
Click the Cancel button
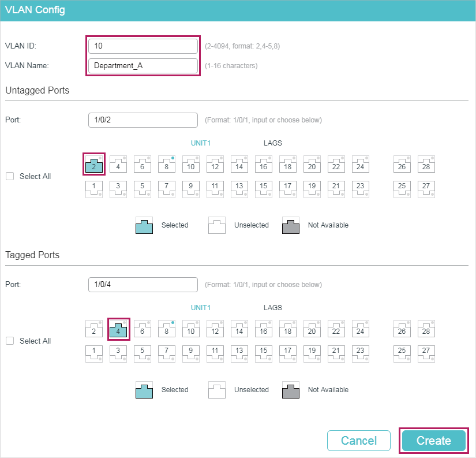(x=359, y=441)
